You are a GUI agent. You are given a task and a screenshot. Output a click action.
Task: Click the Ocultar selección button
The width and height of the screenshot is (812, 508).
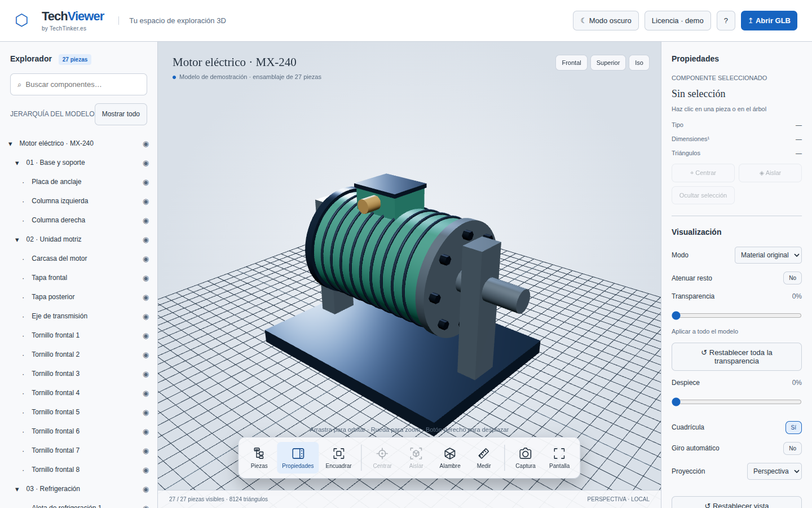(703, 195)
